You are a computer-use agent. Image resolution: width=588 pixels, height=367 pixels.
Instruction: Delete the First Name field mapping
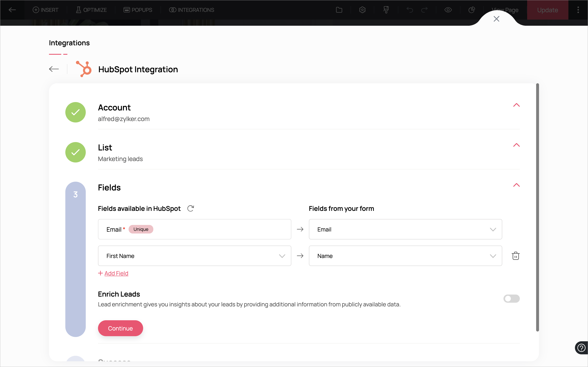515,256
